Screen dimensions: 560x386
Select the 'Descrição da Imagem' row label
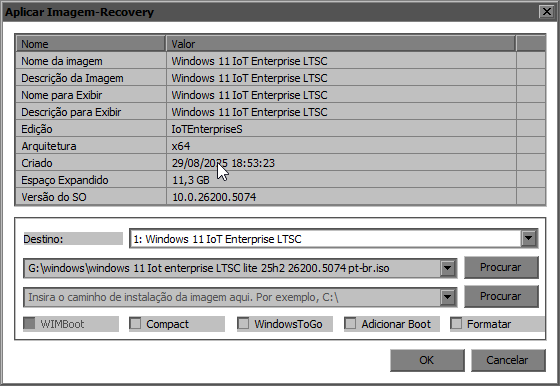(x=72, y=78)
